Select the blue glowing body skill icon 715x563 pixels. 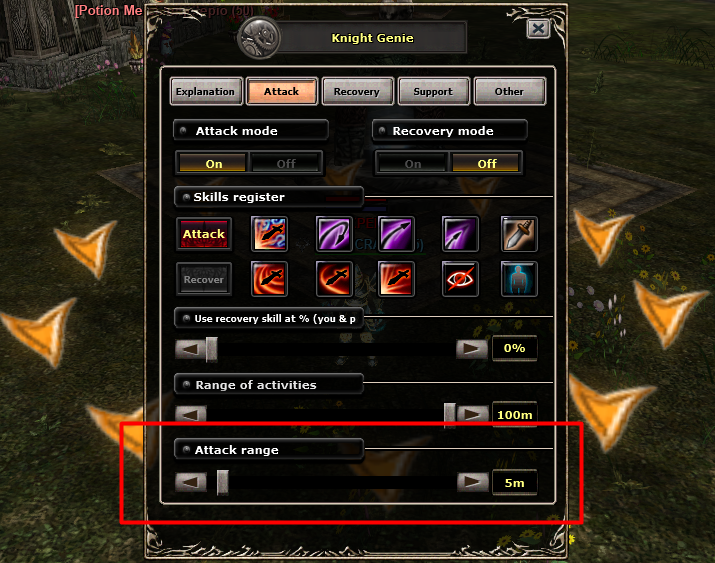pos(519,279)
